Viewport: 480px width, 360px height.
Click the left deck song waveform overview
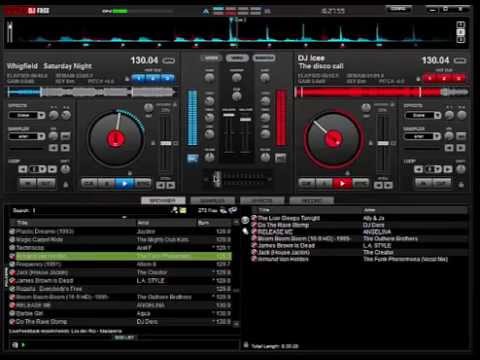[x=91, y=91]
